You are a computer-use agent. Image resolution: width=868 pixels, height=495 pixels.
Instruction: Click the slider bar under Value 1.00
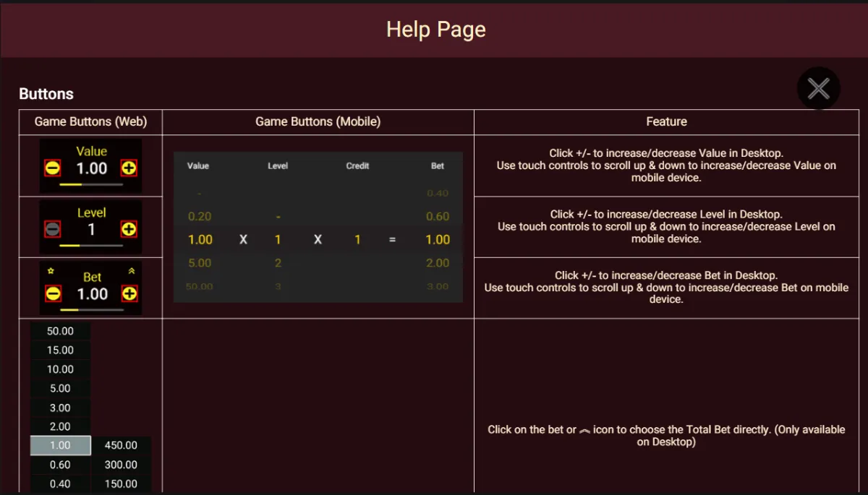[x=91, y=185]
